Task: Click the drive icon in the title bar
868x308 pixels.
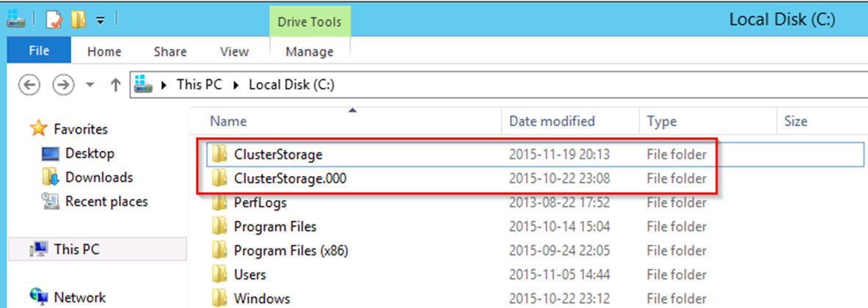Action: [x=15, y=21]
